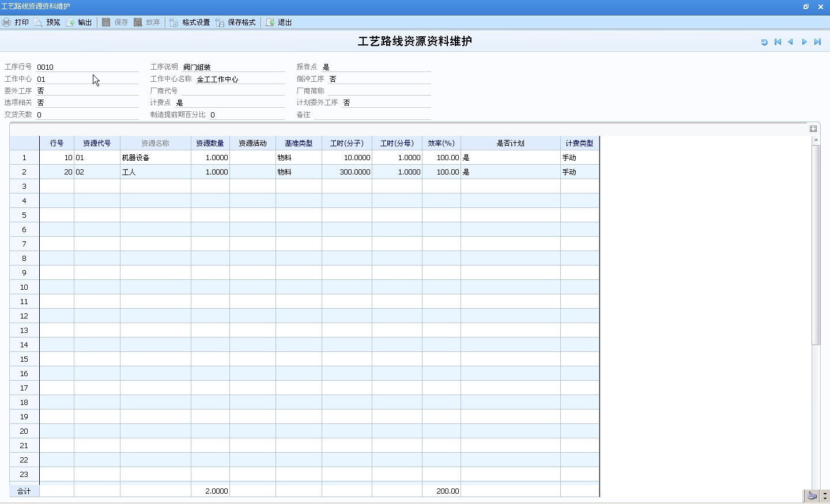Screen dimensions: 830x504
Task: Click the 工序行号 field showing 0010
Action: click(87, 67)
